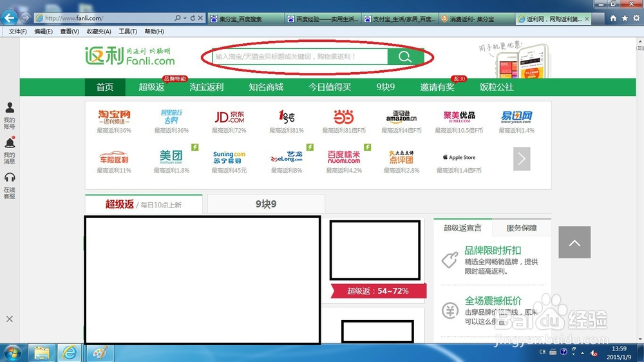The width and height of the screenshot is (644, 362).
Task: Click the browser back arrow button
Action: [10, 17]
